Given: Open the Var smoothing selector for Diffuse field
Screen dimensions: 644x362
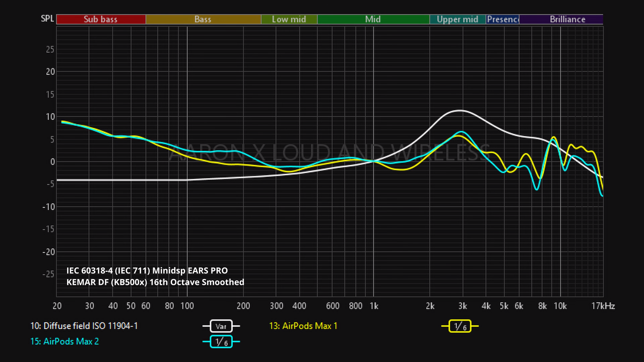Looking at the screenshot, I should tap(221, 326).
